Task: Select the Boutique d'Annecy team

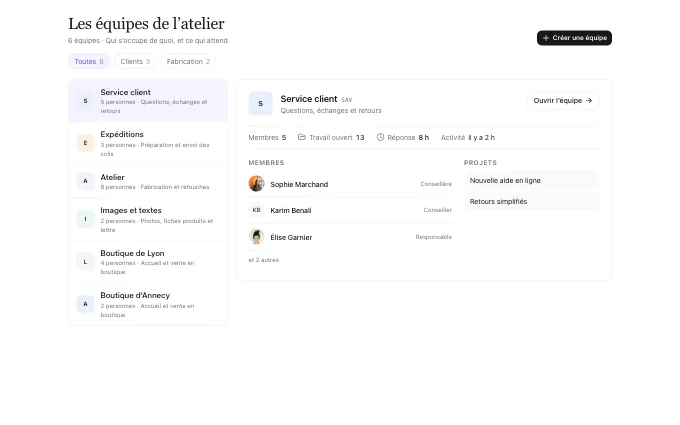Action: pos(148,304)
